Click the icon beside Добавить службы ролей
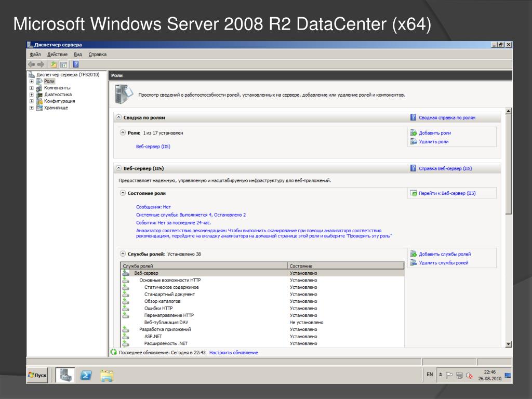This screenshot has height=399, width=532. (x=413, y=254)
